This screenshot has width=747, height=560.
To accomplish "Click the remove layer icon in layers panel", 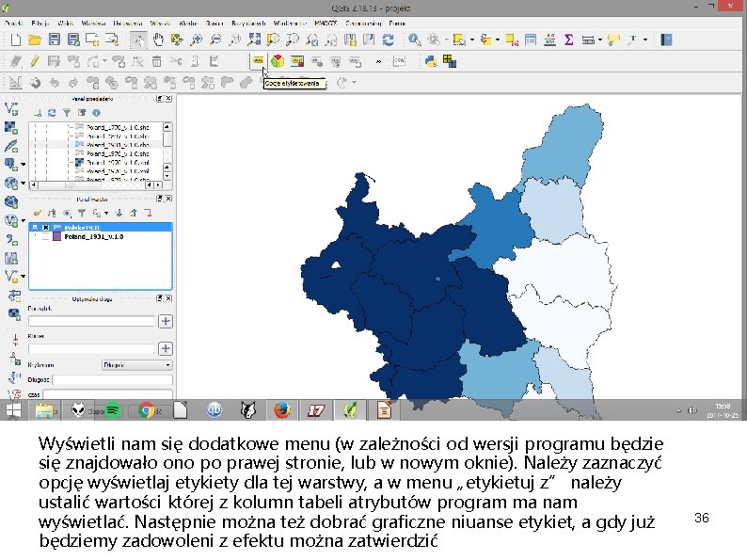I will click(x=148, y=213).
